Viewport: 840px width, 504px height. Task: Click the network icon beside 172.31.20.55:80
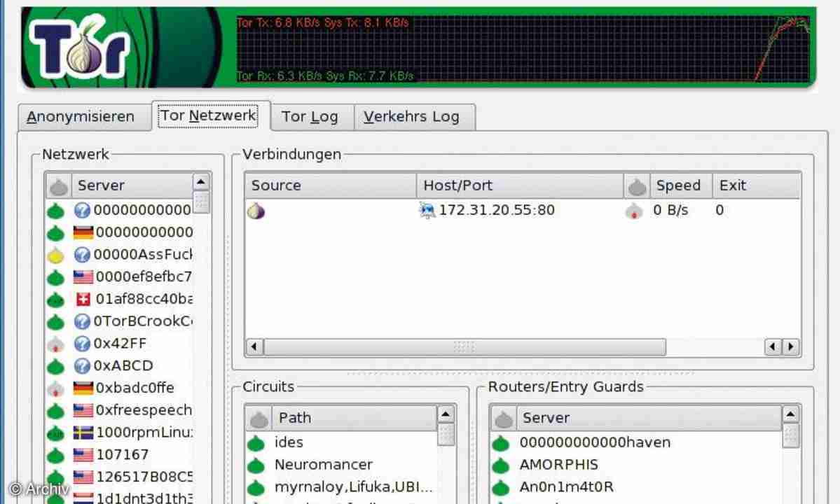click(x=427, y=210)
